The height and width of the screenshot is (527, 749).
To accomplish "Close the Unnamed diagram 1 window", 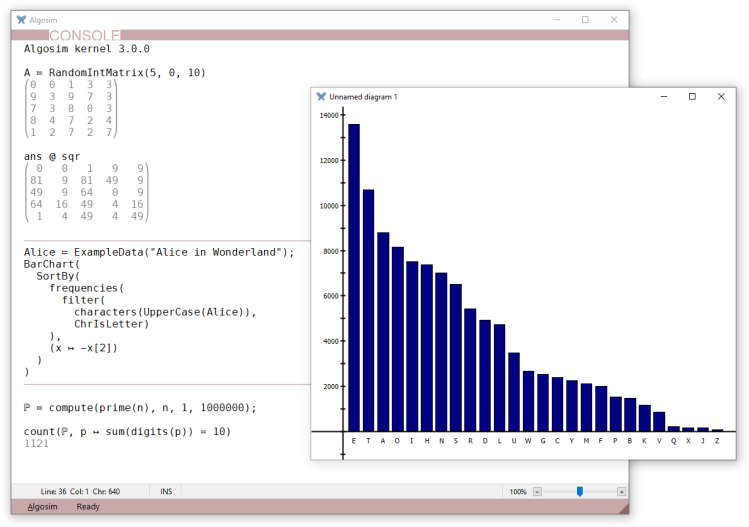I will pyautogui.click(x=721, y=97).
